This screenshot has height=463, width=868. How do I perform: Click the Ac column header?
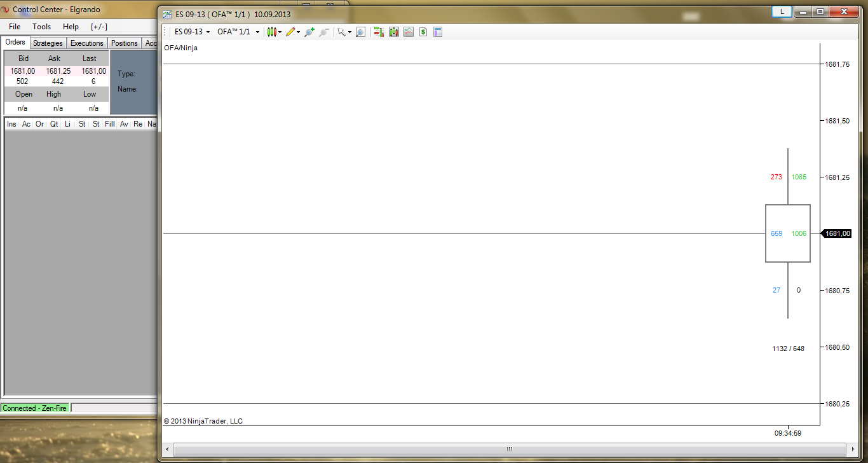(x=26, y=124)
